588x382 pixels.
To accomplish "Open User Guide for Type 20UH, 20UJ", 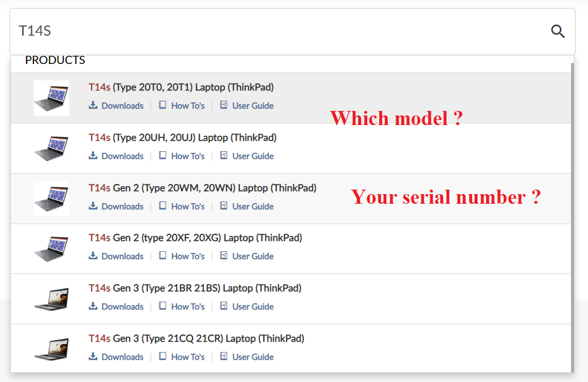I will (253, 156).
